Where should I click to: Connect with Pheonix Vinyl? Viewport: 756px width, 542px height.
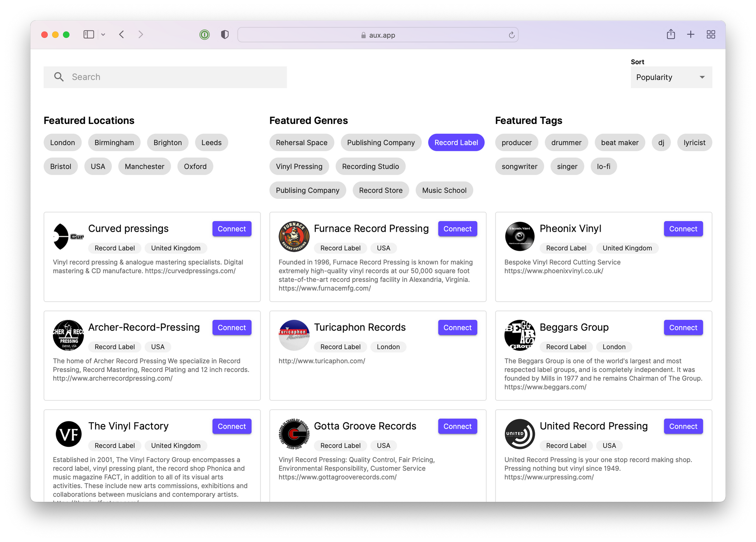click(683, 229)
